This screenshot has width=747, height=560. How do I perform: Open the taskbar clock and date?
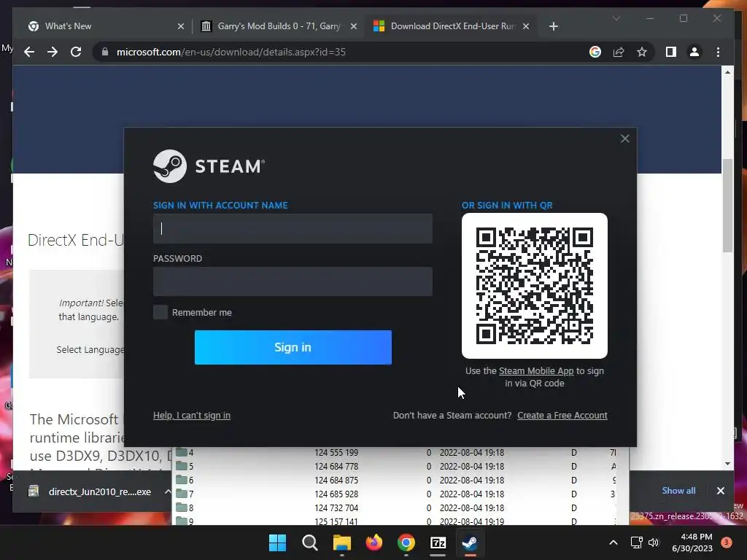(x=692, y=542)
